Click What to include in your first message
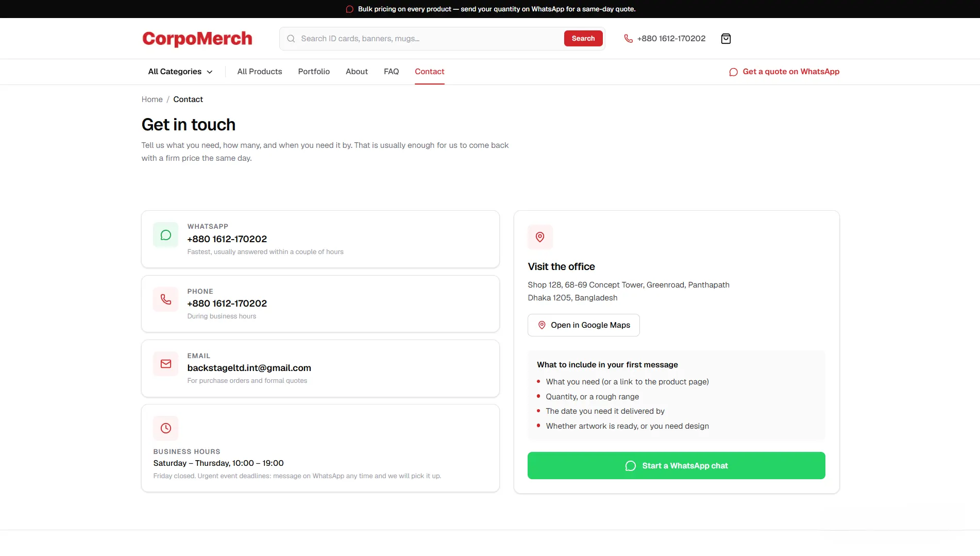The width and height of the screenshot is (980, 556). (x=607, y=365)
